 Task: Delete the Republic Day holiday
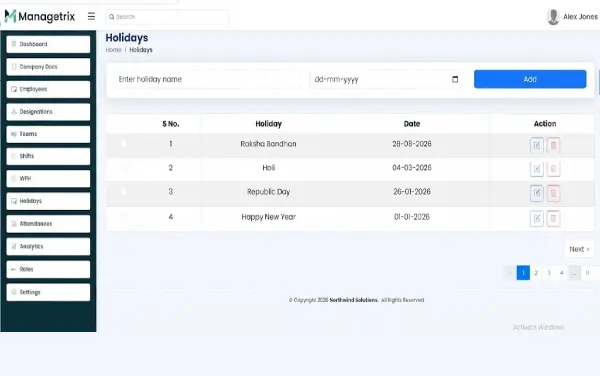553,193
